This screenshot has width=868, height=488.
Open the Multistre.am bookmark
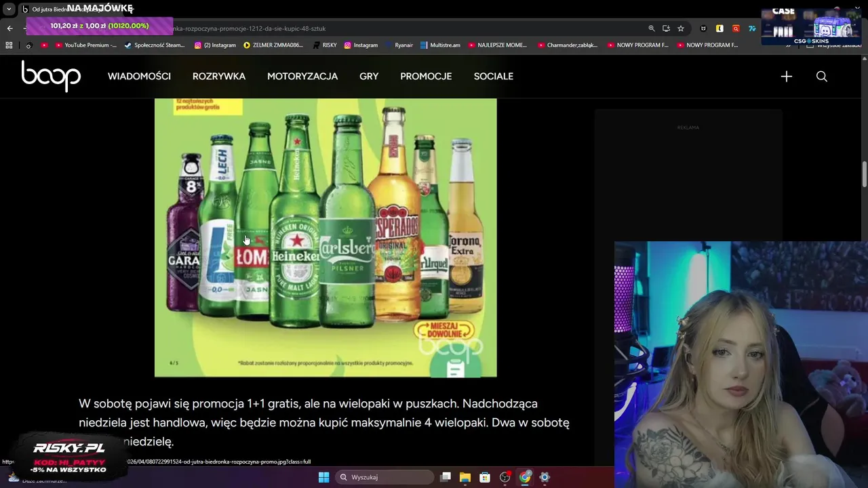click(440, 45)
